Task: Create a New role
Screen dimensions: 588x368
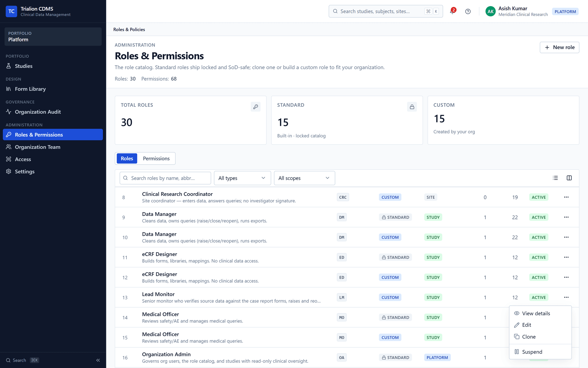Action: [x=559, y=48]
